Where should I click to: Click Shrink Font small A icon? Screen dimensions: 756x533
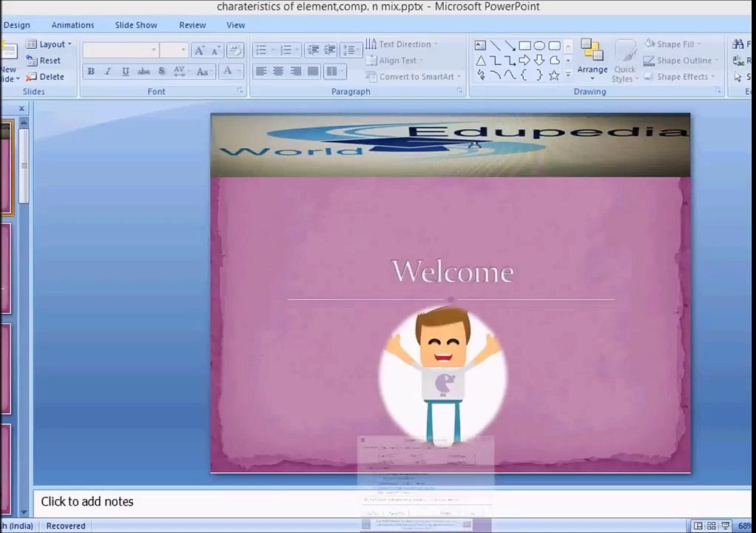coord(215,50)
